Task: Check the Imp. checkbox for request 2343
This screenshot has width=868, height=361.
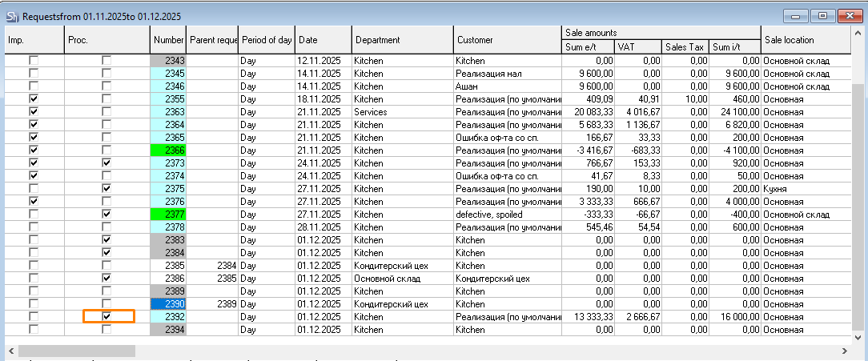Action: [34, 61]
